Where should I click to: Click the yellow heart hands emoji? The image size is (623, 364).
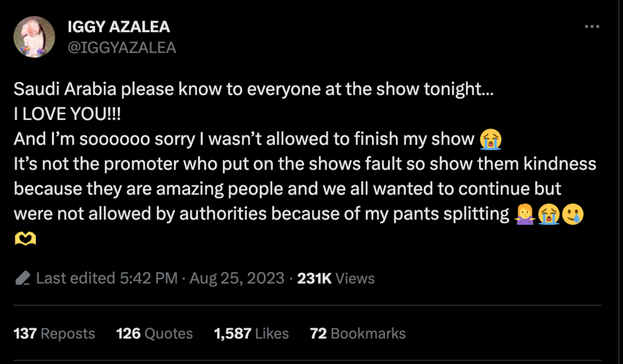point(25,239)
